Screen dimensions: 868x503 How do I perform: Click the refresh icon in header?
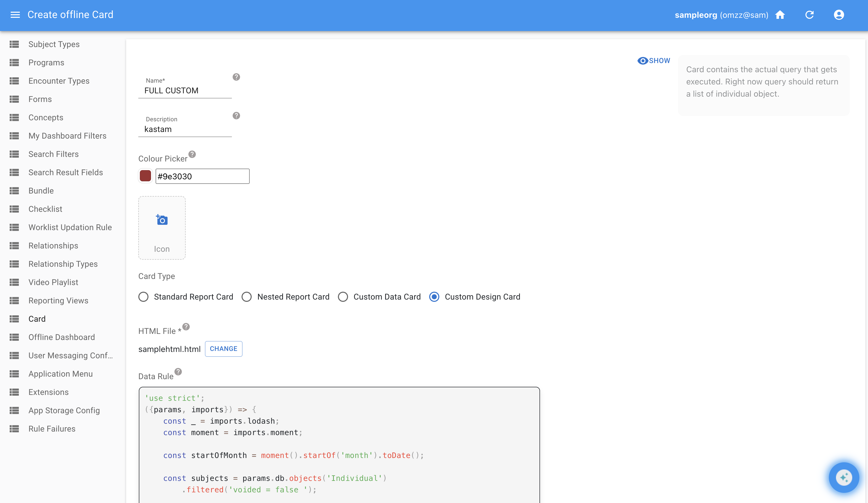tap(810, 15)
